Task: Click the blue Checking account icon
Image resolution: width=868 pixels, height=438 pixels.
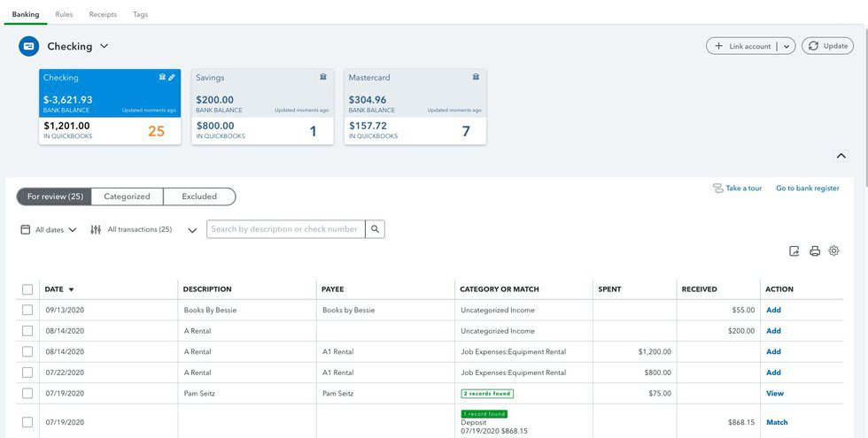Action: click(29, 46)
